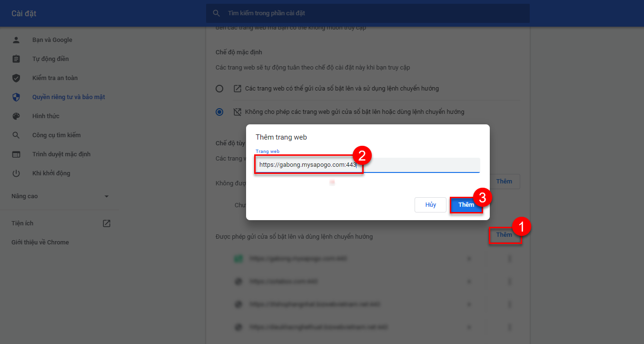644x344 pixels.
Task: Open more actions for the gabong.mysapogo.com list entry
Action: click(x=510, y=259)
